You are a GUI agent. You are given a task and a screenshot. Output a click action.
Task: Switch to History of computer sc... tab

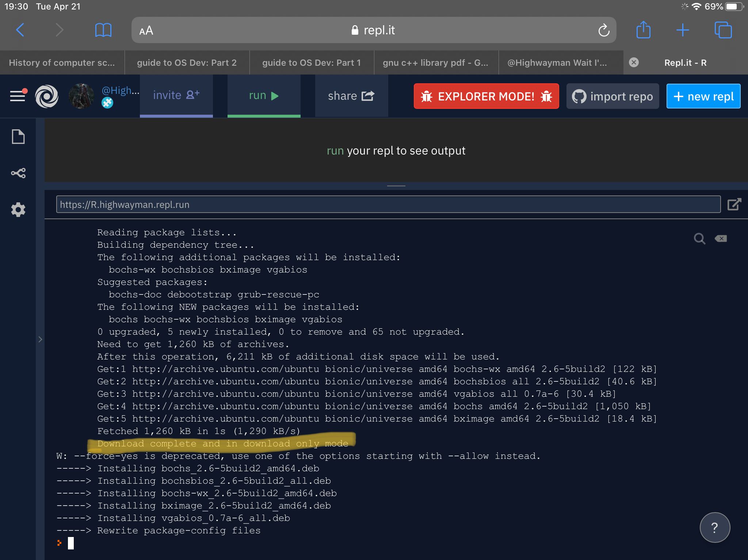point(62,62)
